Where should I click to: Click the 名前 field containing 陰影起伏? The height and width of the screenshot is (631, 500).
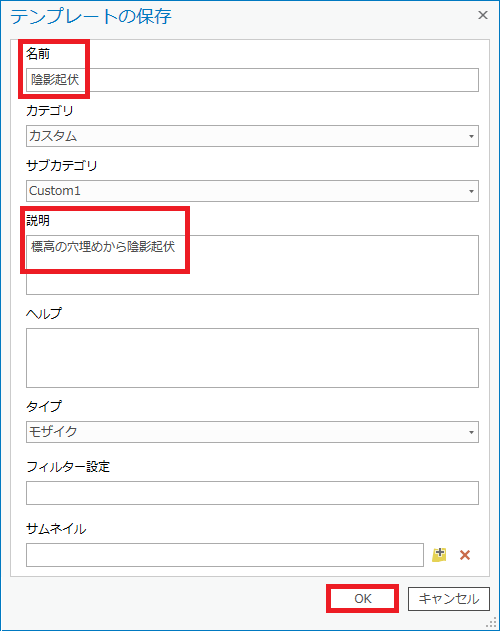252,80
